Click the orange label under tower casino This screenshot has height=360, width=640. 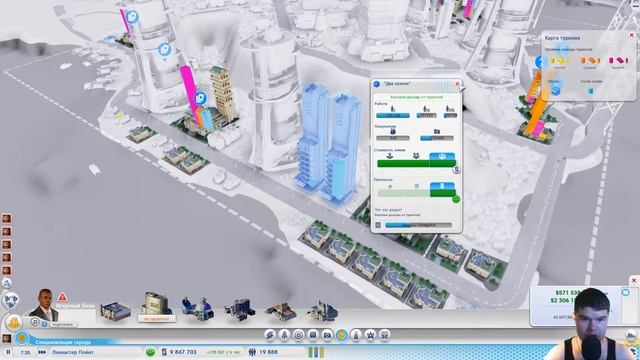[x=156, y=319]
